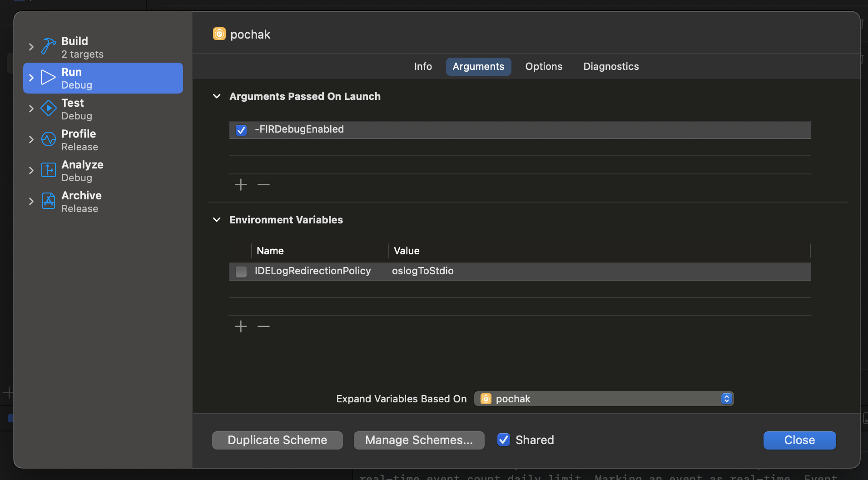Click the Test diamond play icon
This screenshot has height=480, width=868.
[48, 109]
